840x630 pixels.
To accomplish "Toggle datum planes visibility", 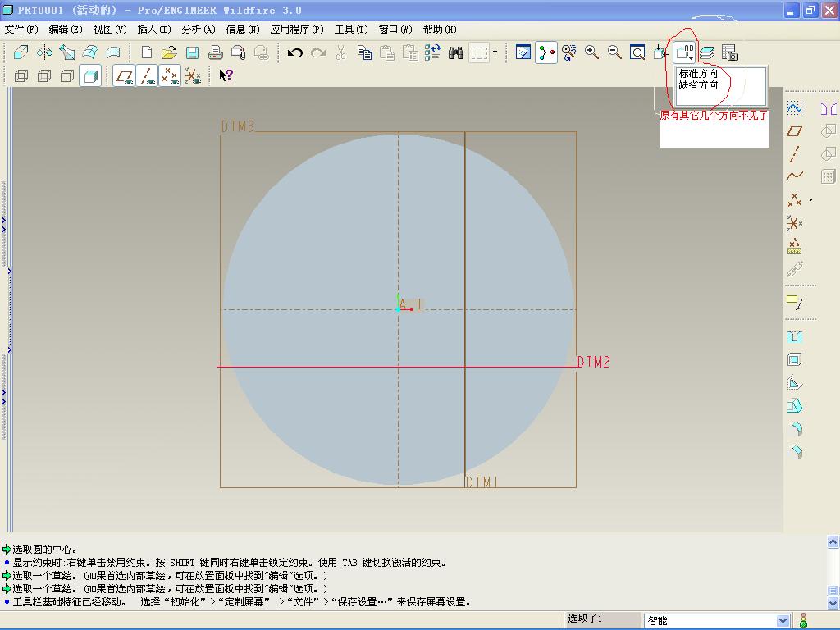I will click(125, 75).
